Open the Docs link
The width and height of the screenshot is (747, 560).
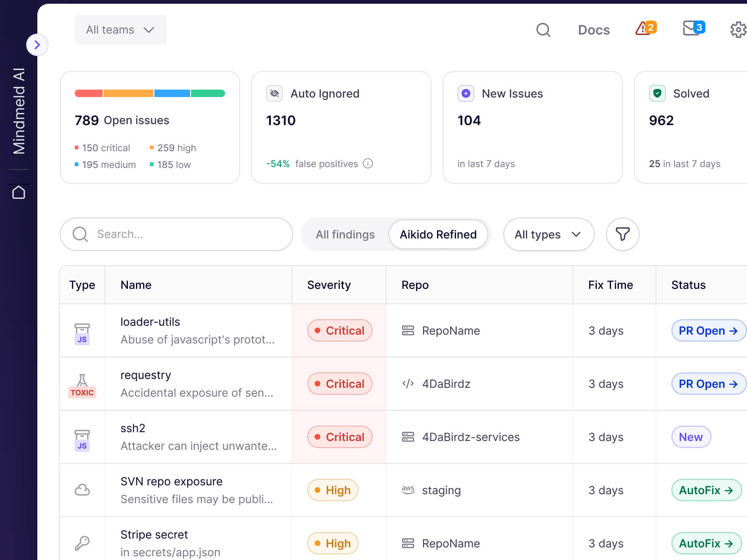[x=594, y=30]
